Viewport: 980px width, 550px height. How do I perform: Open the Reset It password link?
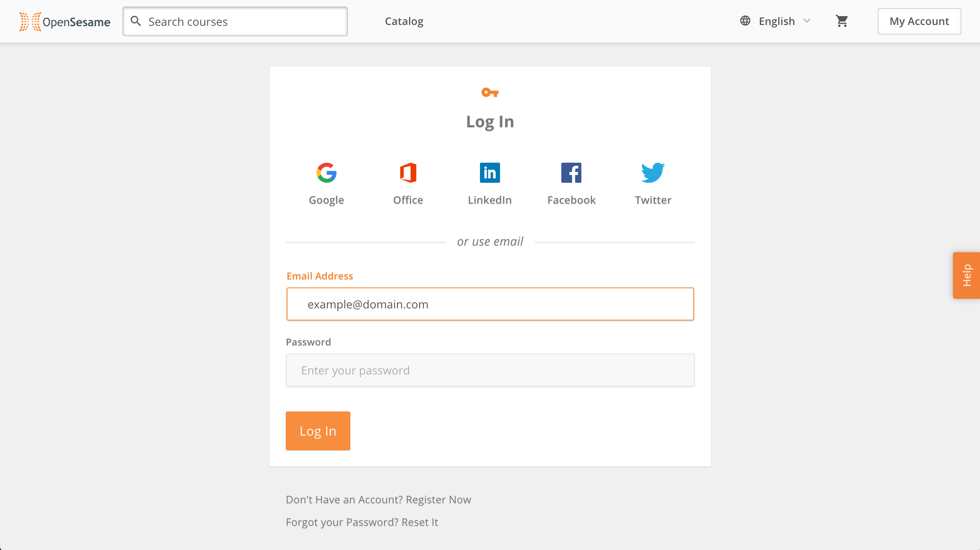(x=420, y=522)
